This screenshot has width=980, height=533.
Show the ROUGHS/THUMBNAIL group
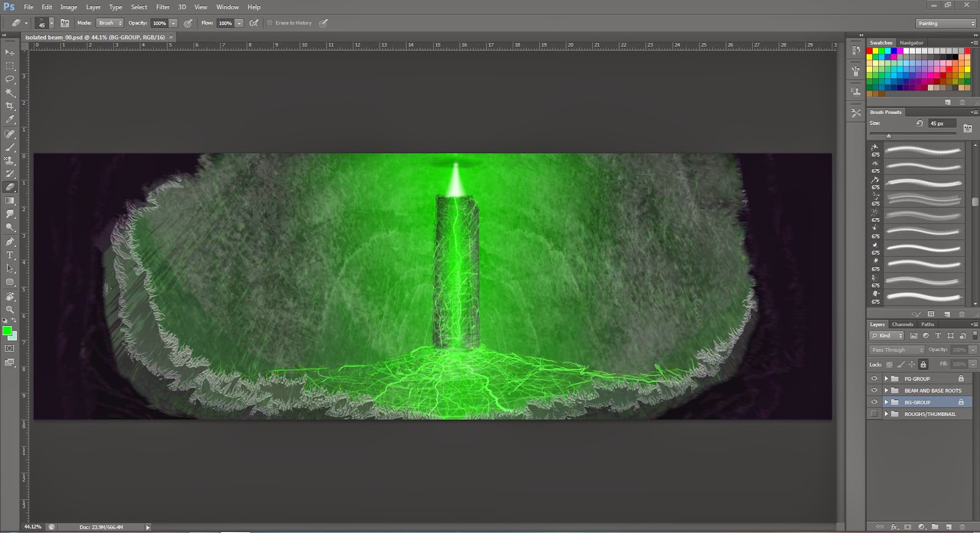click(x=874, y=414)
